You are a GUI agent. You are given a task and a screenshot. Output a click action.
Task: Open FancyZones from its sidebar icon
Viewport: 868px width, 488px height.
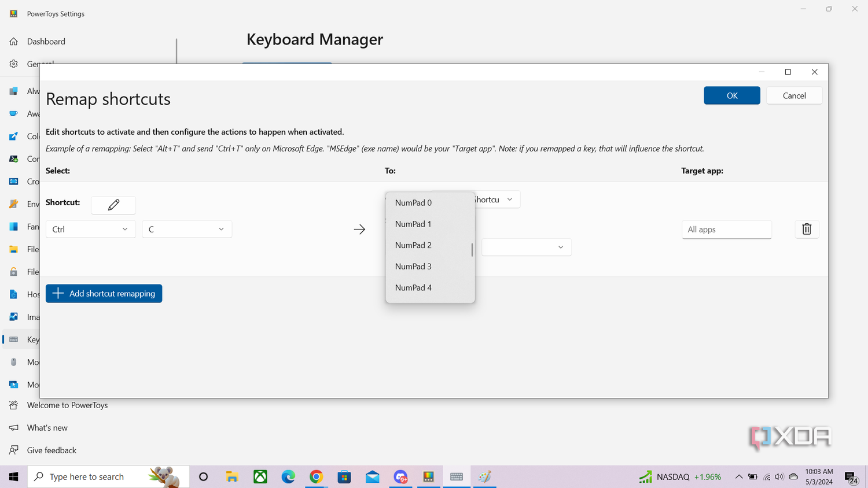(x=14, y=227)
